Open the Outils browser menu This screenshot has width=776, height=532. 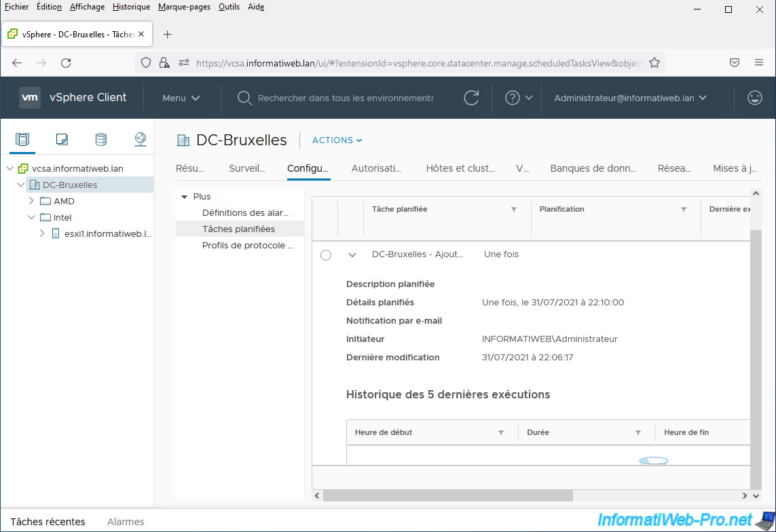229,7
